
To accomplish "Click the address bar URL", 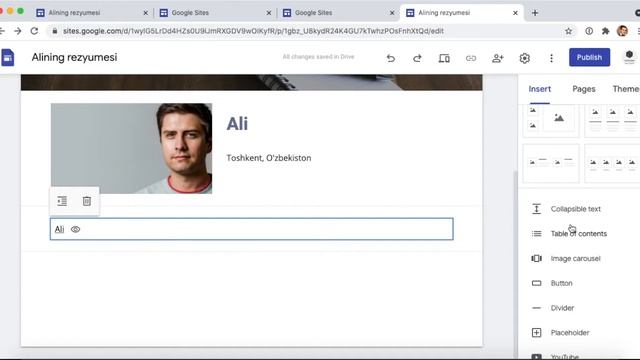I will tap(253, 31).
